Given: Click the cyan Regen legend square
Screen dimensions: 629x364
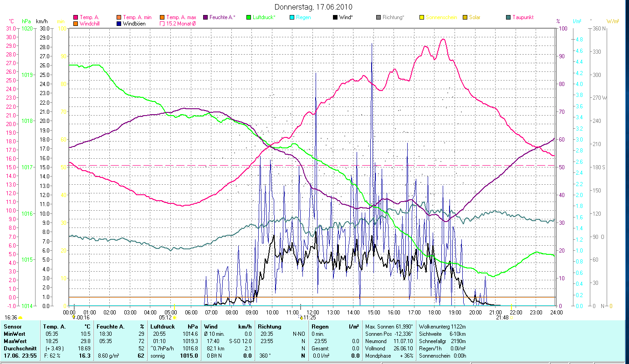Looking at the screenshot, I should (292, 17).
